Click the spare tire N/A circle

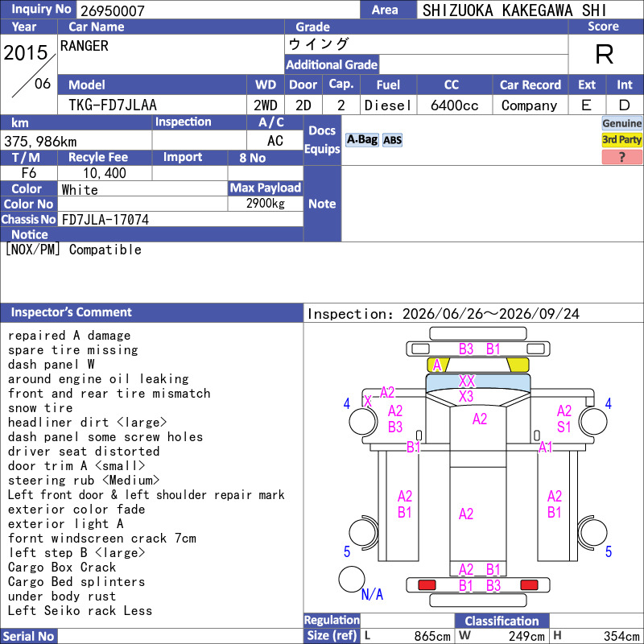(352, 579)
